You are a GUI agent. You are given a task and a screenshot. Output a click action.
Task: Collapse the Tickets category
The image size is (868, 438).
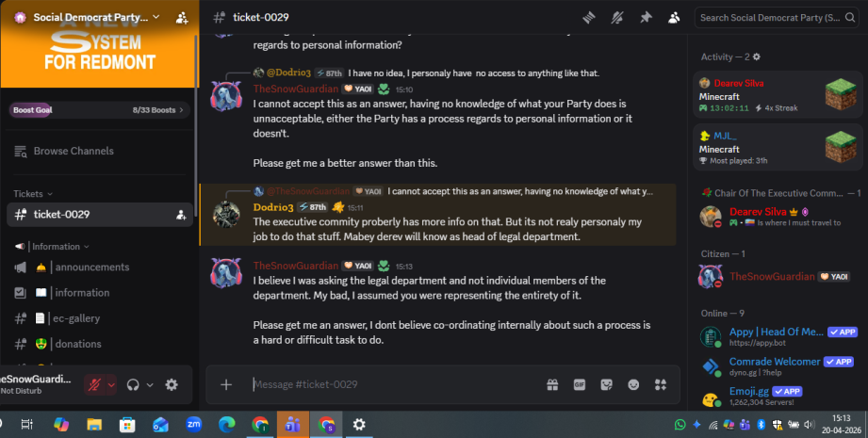tap(32, 194)
